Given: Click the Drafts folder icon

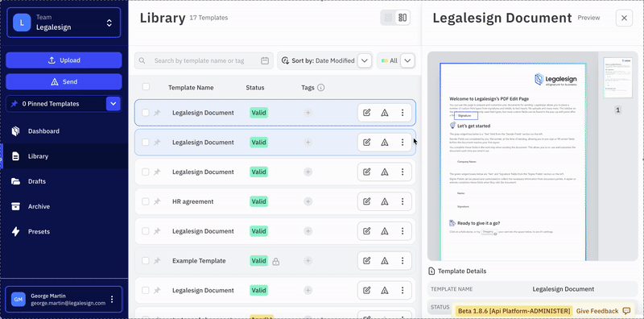Looking at the screenshot, I should pos(15,181).
